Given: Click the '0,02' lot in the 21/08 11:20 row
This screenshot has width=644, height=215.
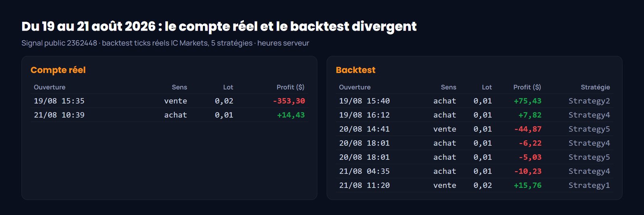Looking at the screenshot, I should click(483, 185).
